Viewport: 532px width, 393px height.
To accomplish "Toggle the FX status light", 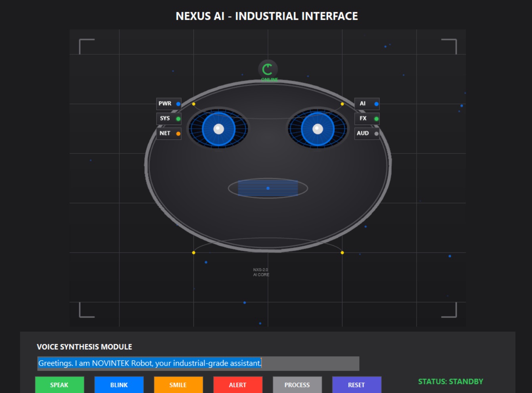I will 376,118.
